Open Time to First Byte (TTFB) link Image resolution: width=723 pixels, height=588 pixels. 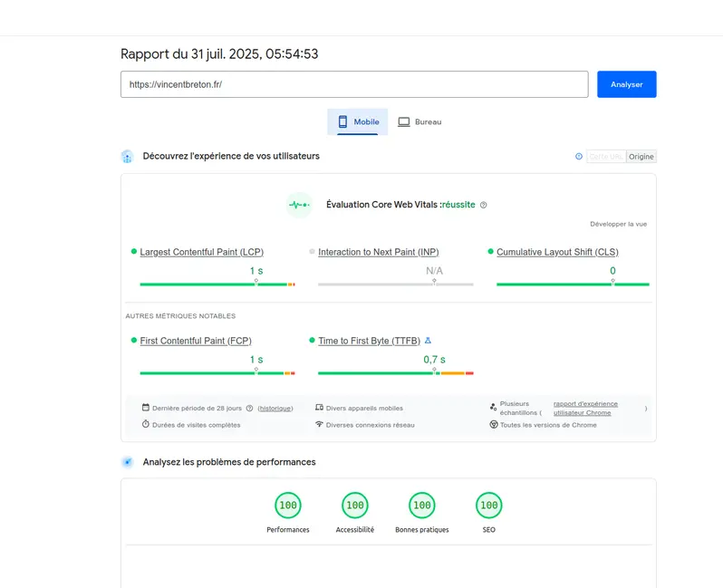pos(369,341)
